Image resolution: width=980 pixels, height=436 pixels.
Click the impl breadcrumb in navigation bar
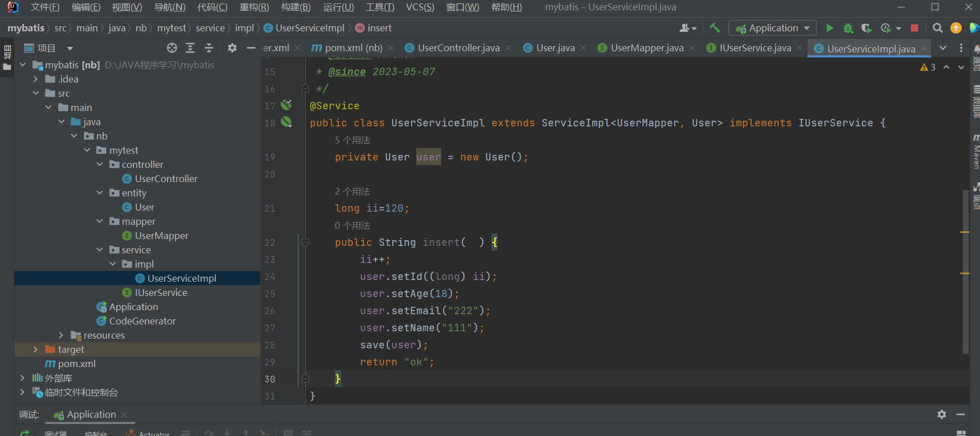pyautogui.click(x=244, y=28)
